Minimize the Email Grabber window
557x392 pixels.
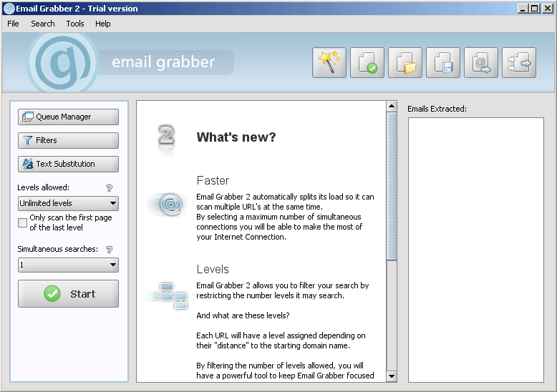tap(522, 9)
